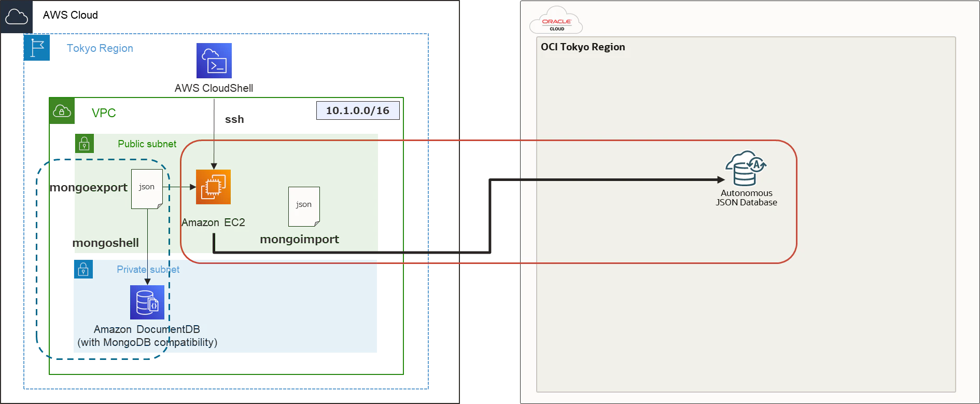Select the Autonomous JSON Database label
Viewport: 980px width, 404px height.
pyautogui.click(x=746, y=198)
